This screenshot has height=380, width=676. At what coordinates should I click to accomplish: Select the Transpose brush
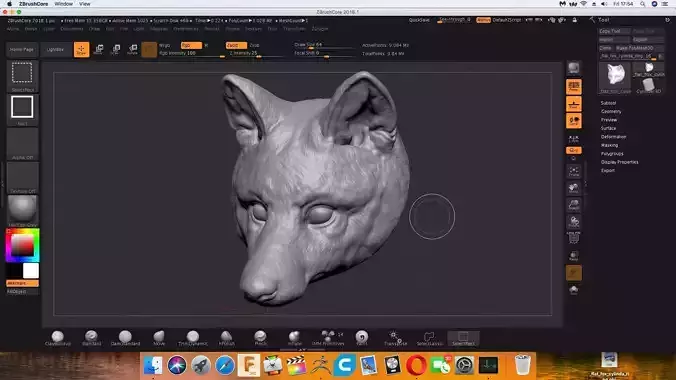tap(395, 338)
